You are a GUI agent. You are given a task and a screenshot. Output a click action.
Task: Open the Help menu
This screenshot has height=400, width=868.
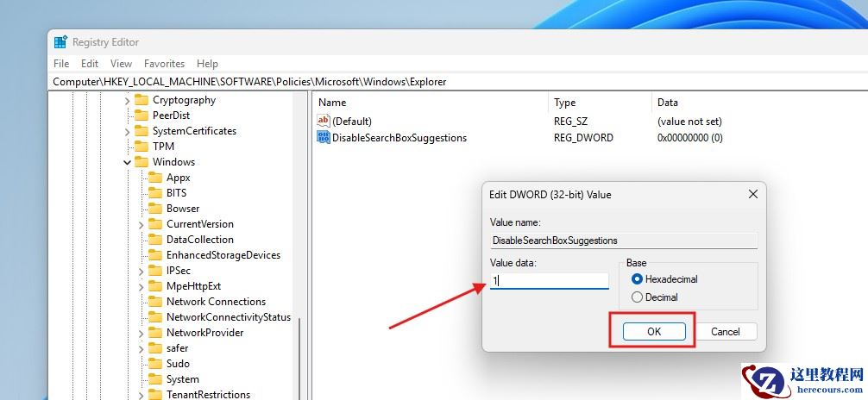click(x=208, y=64)
